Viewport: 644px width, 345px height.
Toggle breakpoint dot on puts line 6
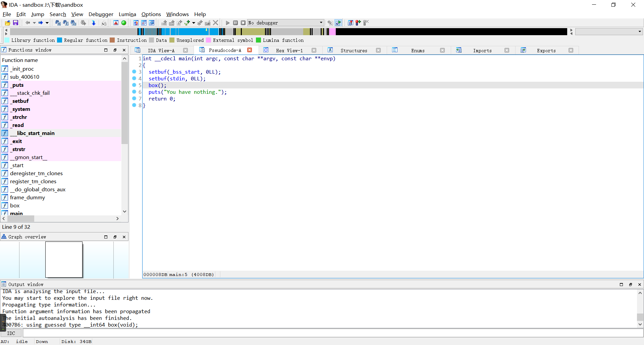(134, 92)
